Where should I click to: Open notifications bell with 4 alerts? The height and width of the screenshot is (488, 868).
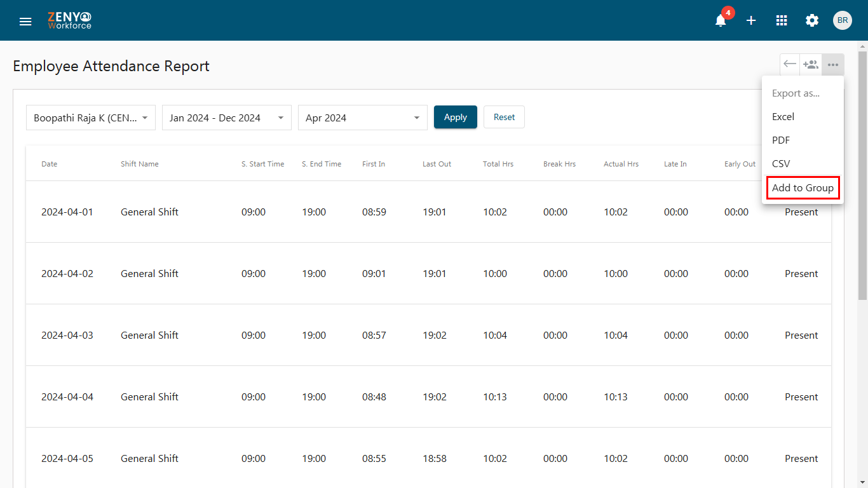point(721,20)
